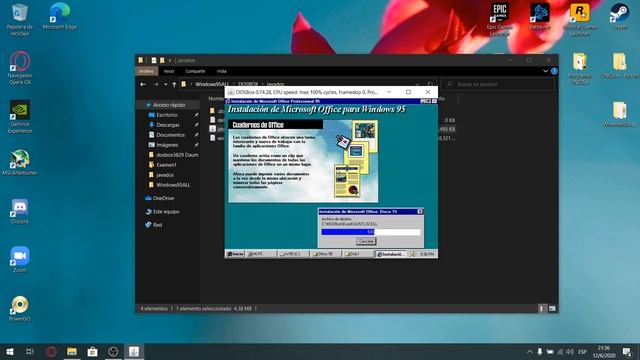This screenshot has width=640, height=360.
Task: Open recent locations dropdown arrow
Action: [x=165, y=84]
